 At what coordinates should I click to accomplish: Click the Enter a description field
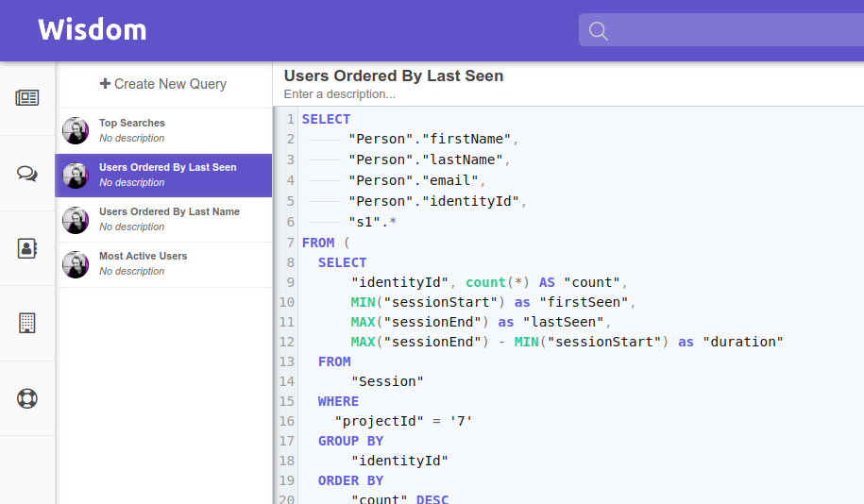[339, 94]
